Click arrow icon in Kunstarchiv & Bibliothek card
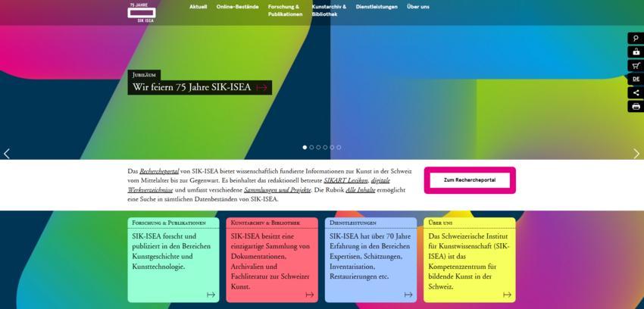644x309 pixels. coord(310,295)
